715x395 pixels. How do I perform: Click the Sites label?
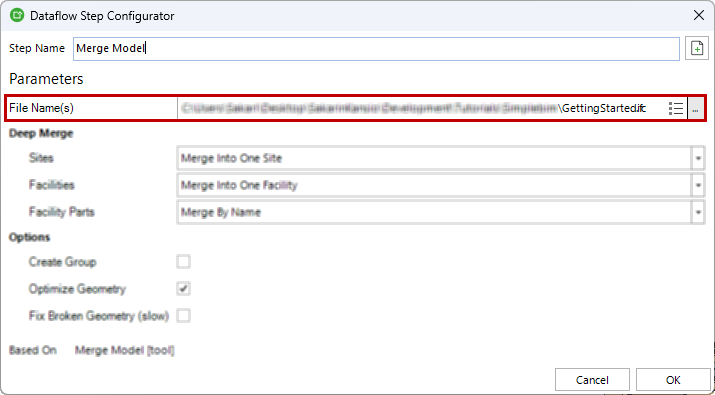tap(41, 158)
